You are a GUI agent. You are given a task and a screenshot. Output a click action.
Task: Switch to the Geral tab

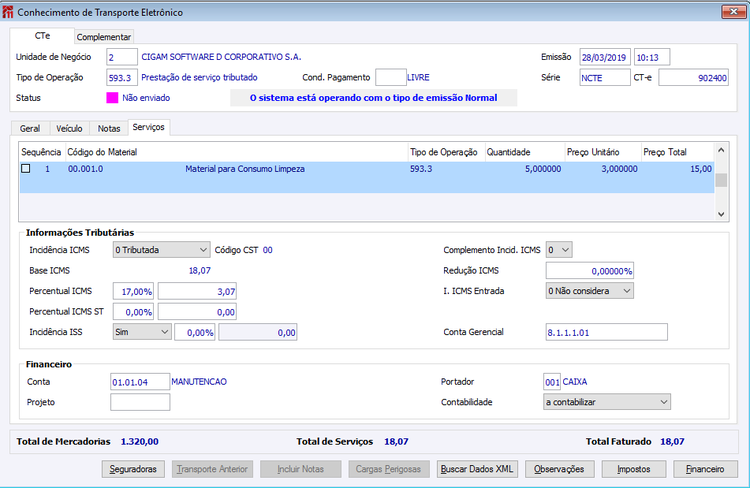(x=30, y=129)
